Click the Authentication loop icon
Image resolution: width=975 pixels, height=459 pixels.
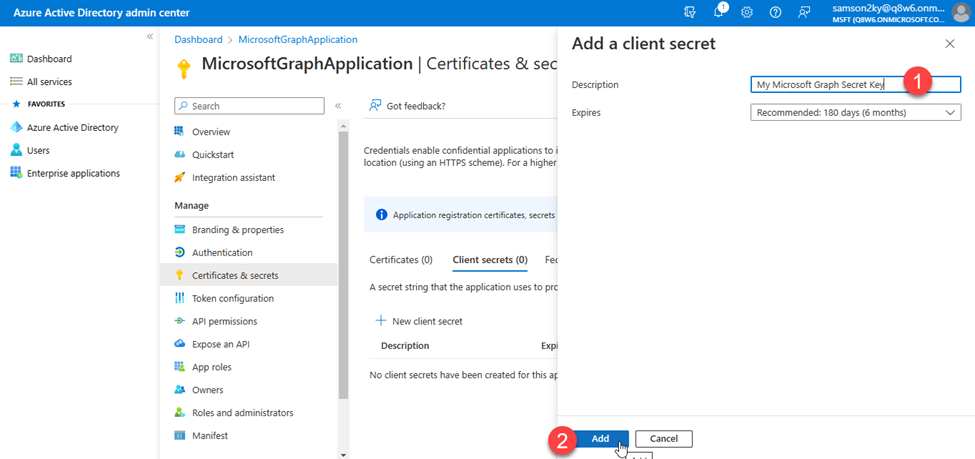[180, 253]
